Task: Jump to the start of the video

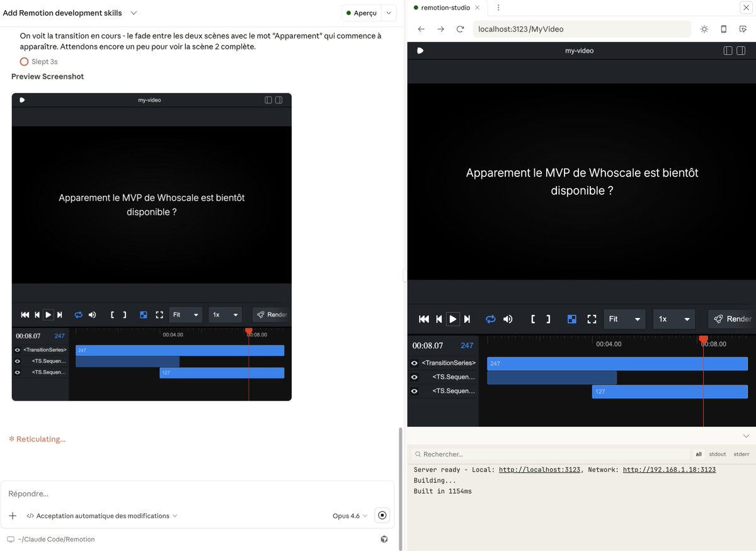Action: 424,319
